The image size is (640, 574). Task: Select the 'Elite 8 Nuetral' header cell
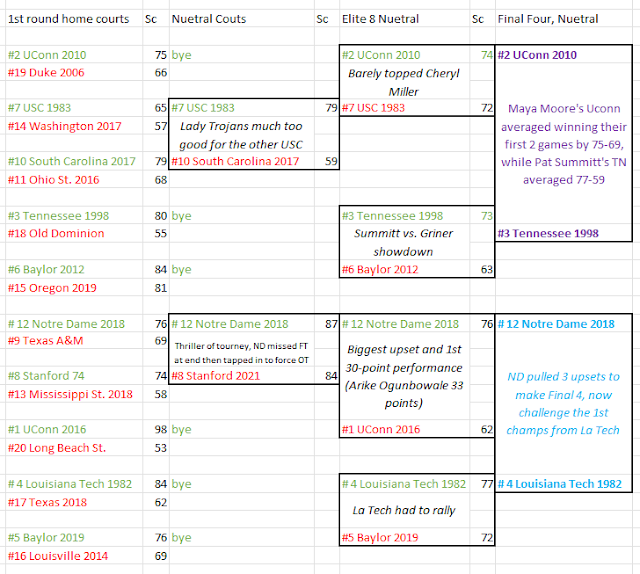[404, 19]
